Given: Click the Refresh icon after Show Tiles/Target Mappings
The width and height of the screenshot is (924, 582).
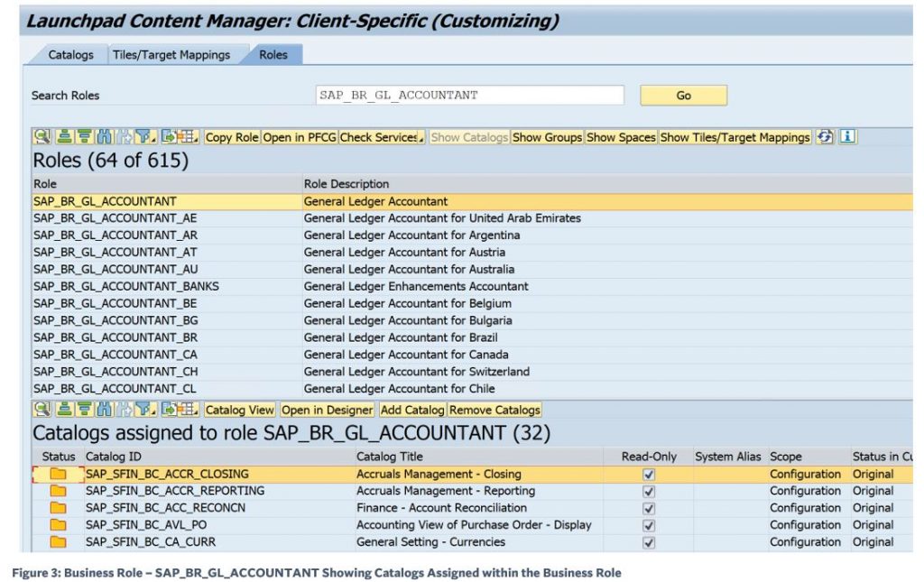Looking at the screenshot, I should point(825,136).
